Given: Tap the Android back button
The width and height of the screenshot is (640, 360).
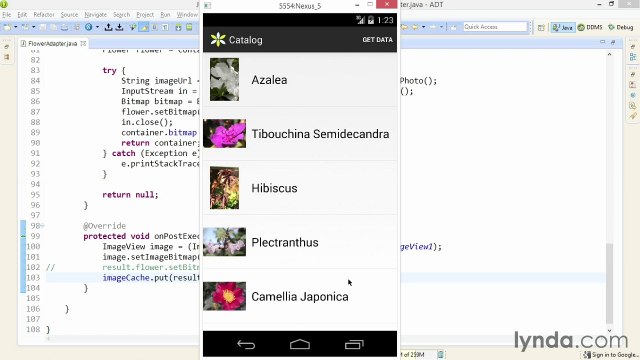Looking at the screenshot, I should pos(246,344).
